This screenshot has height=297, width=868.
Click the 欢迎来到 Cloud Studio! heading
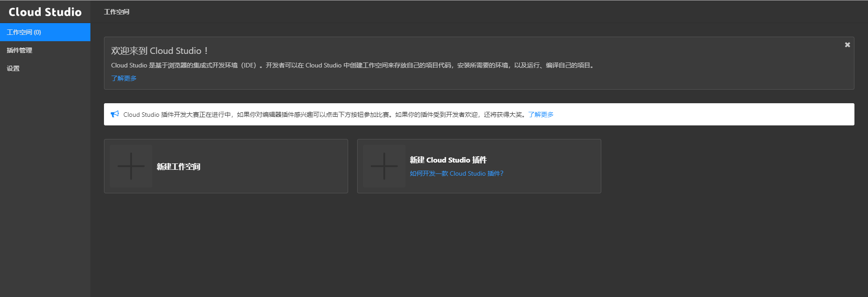pos(160,51)
